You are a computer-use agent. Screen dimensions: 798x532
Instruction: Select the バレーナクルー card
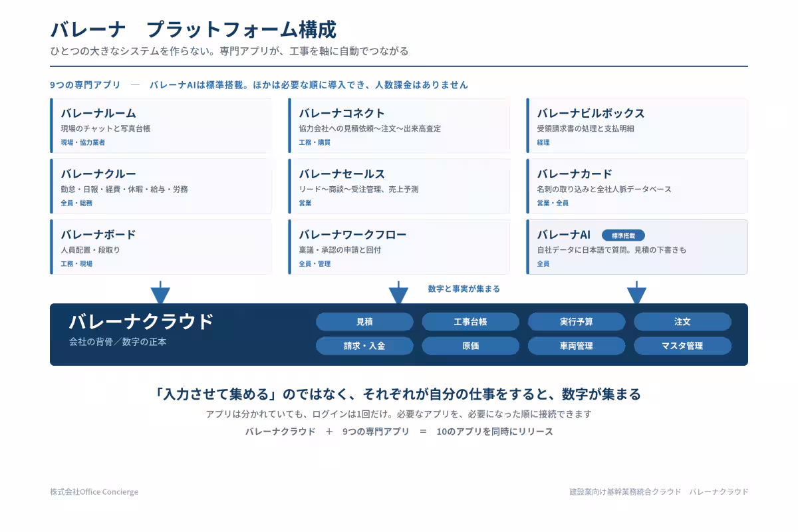(161, 186)
